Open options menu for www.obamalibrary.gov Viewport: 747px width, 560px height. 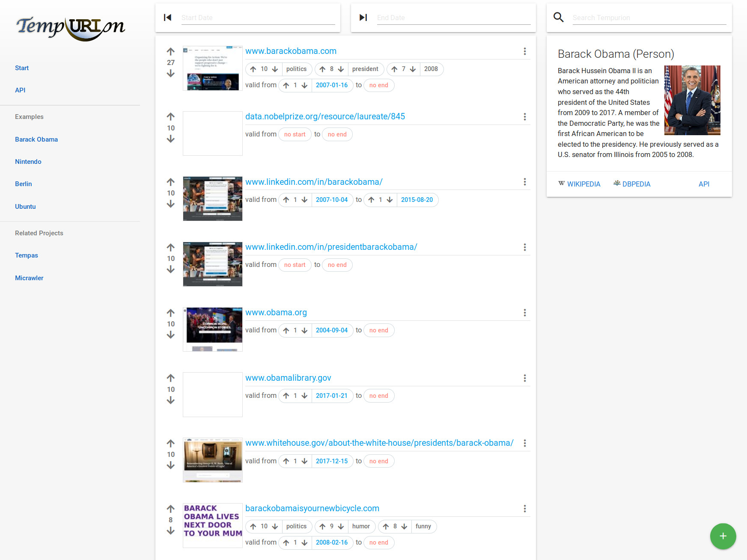click(x=525, y=378)
